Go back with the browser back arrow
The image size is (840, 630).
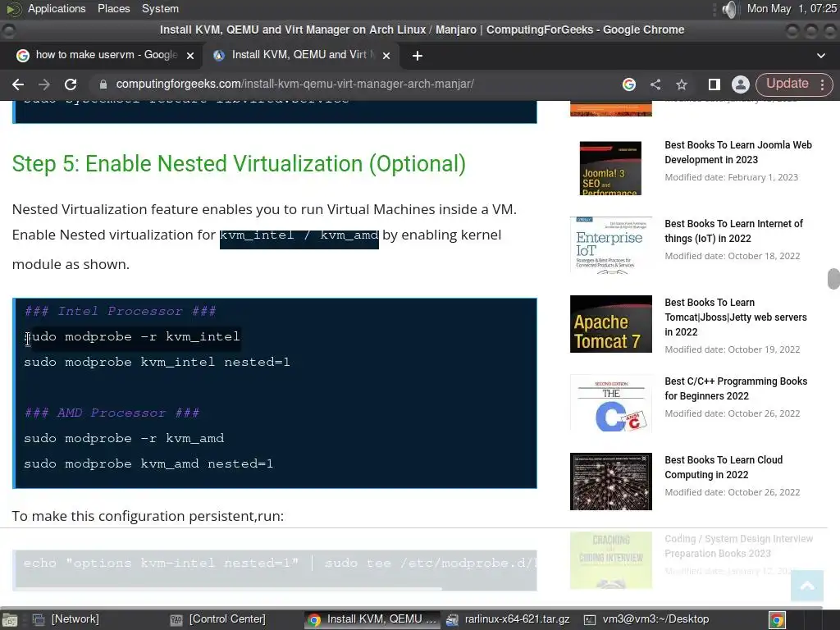click(x=18, y=84)
